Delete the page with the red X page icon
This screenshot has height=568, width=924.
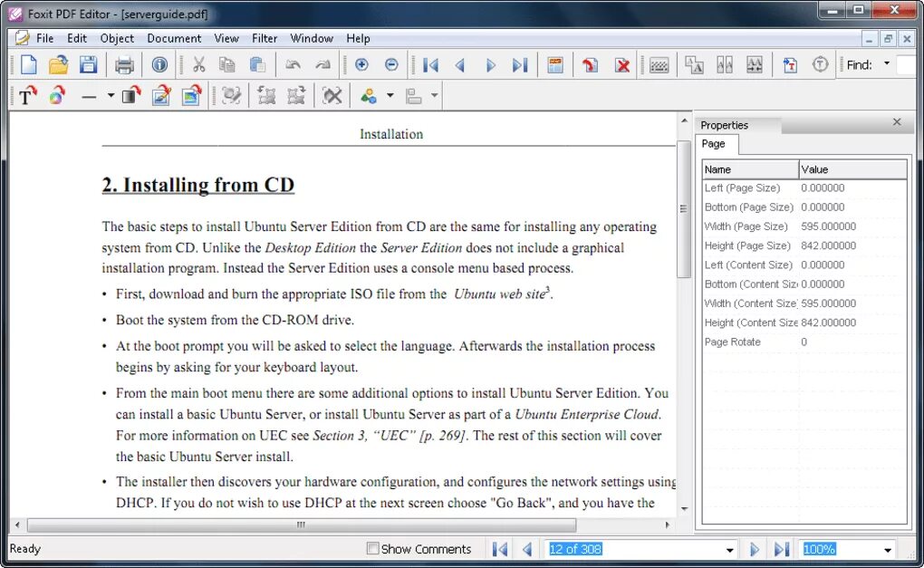(621, 64)
